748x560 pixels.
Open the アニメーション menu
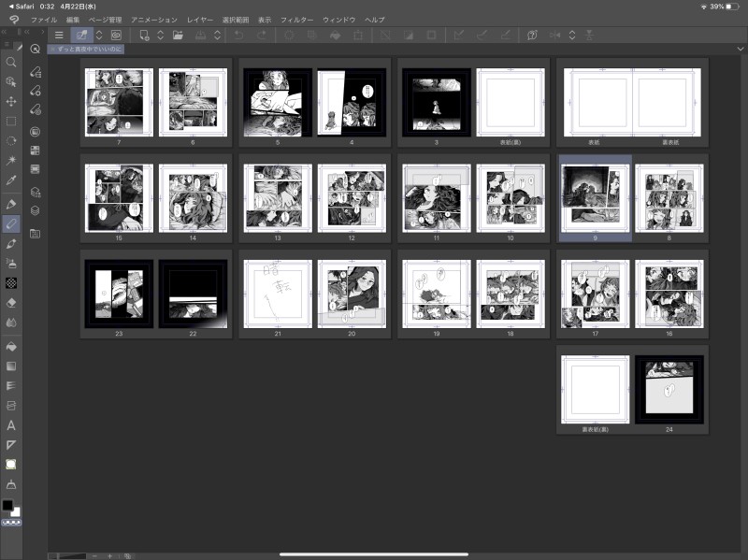154,20
